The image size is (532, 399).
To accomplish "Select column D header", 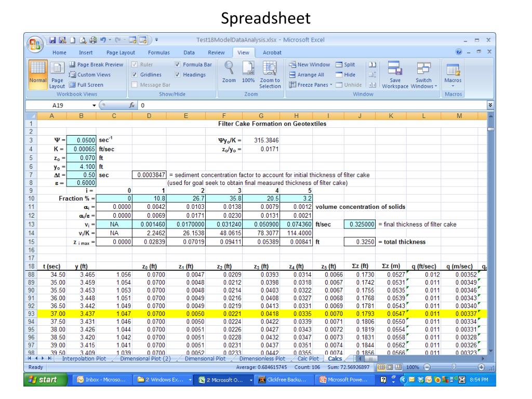I will (149, 116).
